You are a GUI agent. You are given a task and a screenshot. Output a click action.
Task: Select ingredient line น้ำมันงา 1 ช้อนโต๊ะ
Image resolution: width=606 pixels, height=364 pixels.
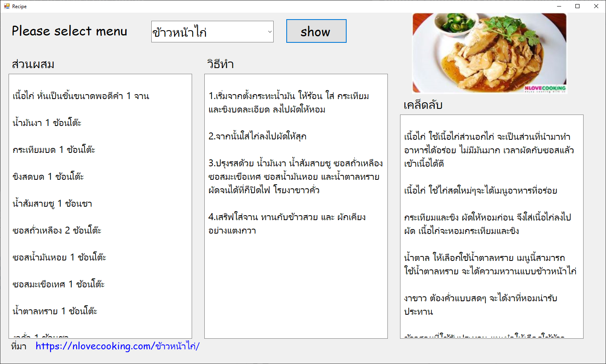[47, 123]
